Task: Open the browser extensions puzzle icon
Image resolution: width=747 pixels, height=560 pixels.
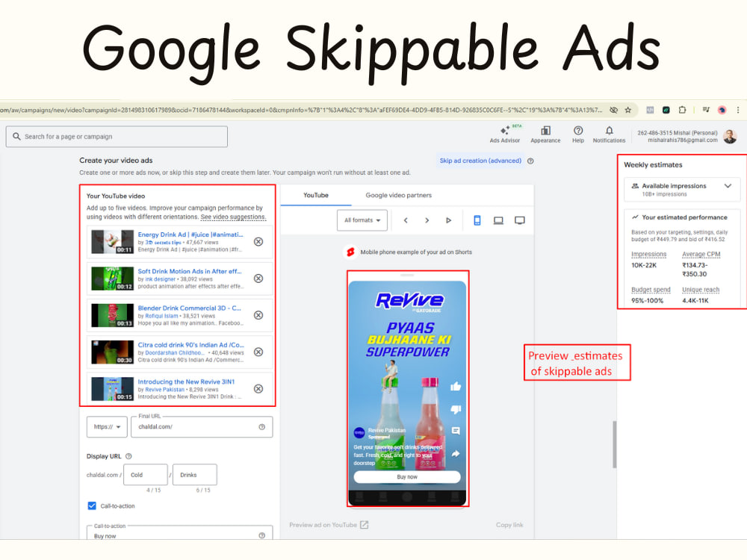Action: coord(682,110)
